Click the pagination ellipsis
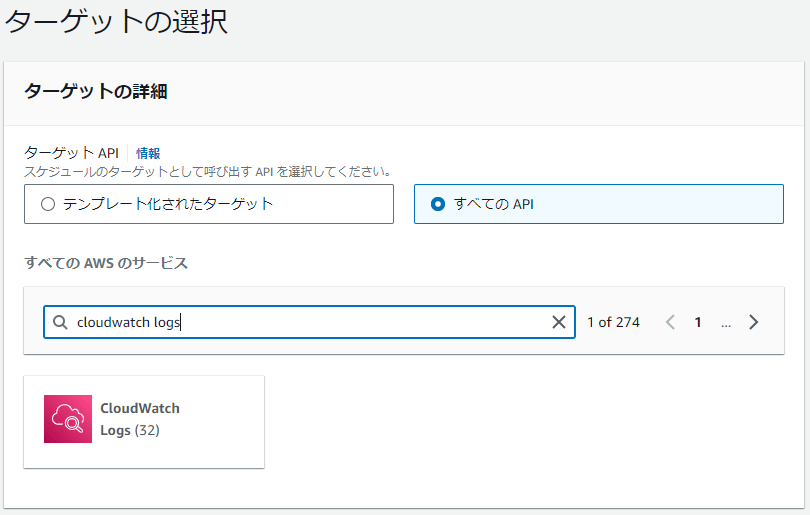810x515 pixels. 726,324
